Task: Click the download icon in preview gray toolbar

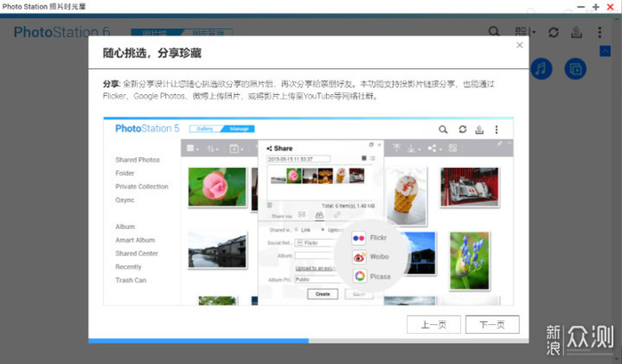Action: pos(412,148)
